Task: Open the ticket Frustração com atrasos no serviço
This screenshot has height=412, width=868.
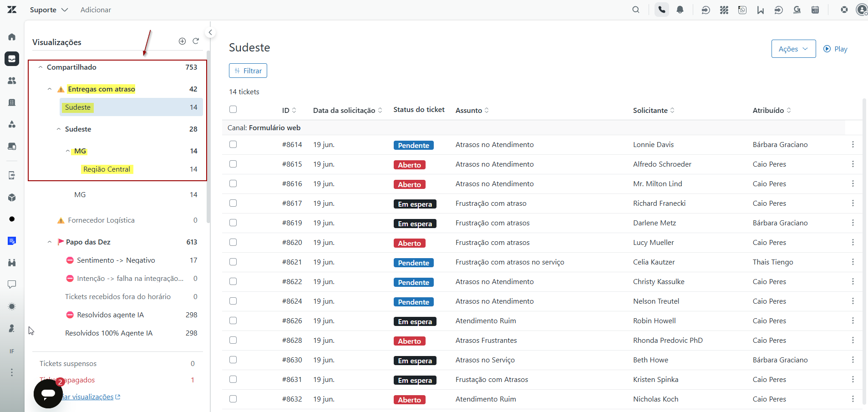Action: 510,262
